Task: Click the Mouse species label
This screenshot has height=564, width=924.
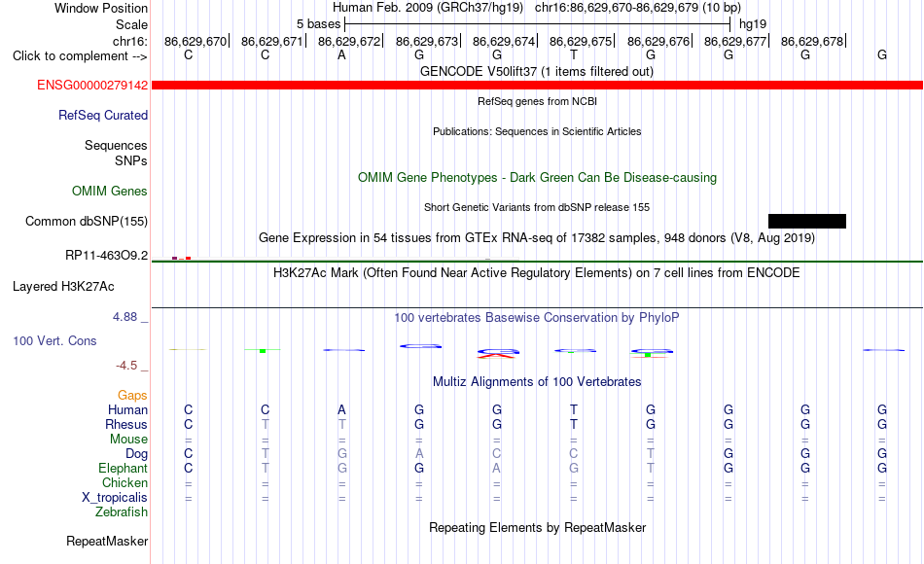Action: 128,440
